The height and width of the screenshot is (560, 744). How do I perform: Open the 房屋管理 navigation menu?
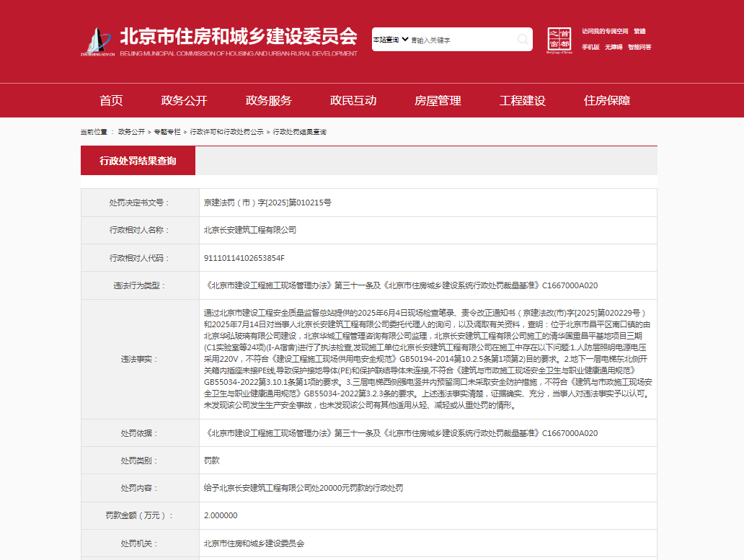pos(438,101)
